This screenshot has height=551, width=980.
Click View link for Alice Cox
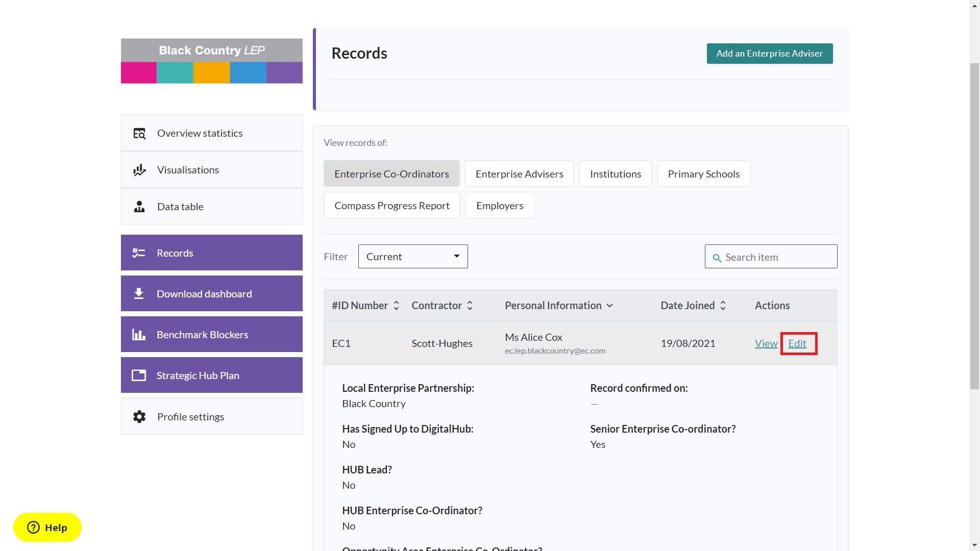coord(766,343)
